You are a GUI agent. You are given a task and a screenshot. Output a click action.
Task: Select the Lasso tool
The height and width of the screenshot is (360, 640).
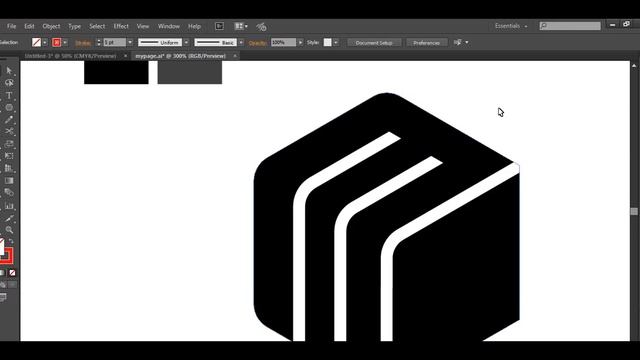click(9, 83)
